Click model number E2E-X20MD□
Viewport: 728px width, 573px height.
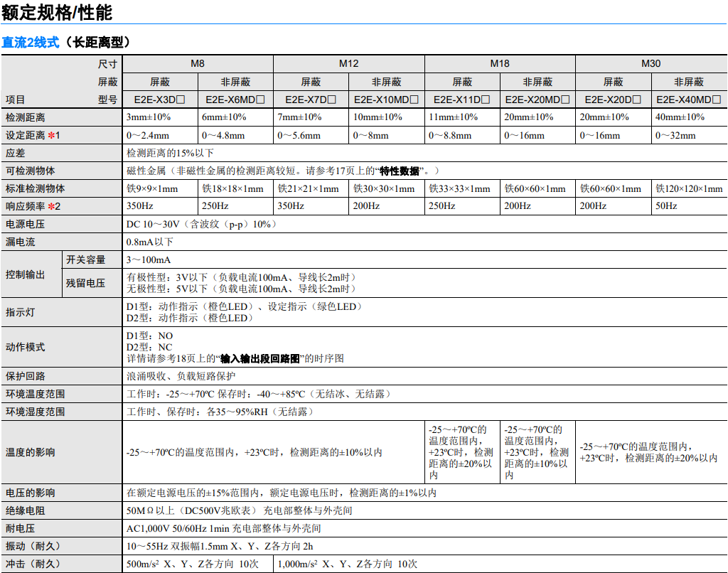[537, 100]
